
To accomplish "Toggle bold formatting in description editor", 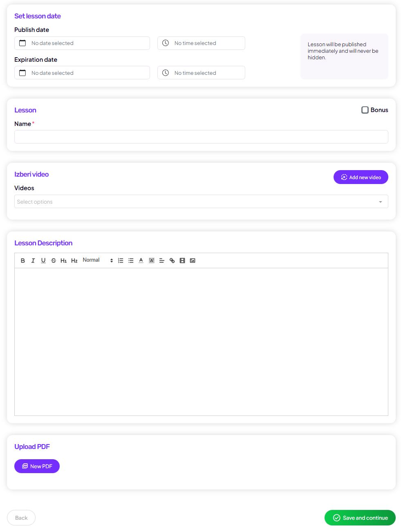I will [23, 260].
